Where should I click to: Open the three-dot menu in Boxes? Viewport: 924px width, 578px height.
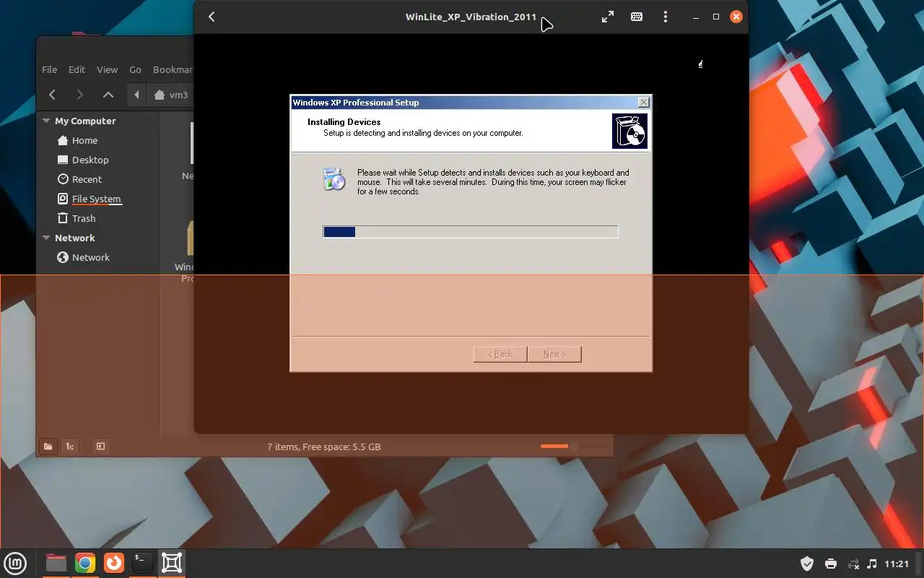pos(666,17)
